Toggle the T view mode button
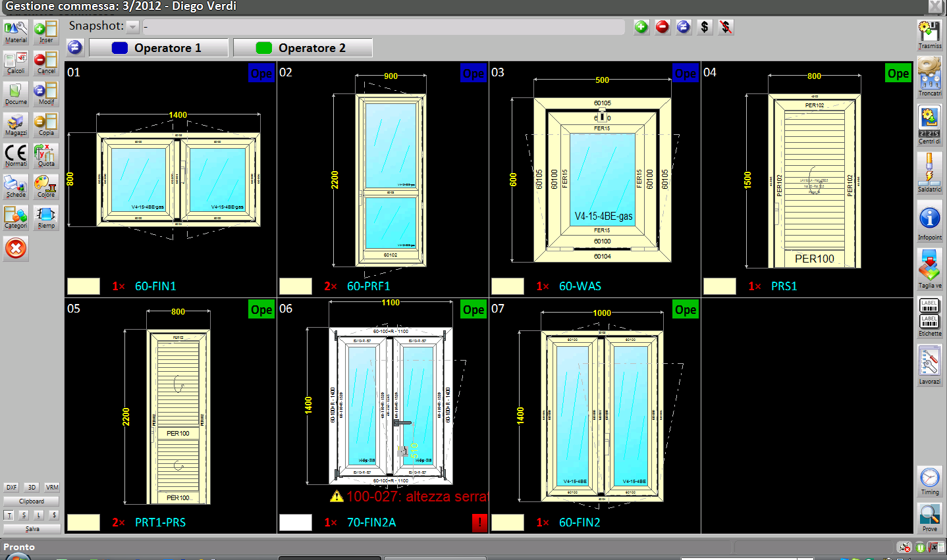947x560 pixels. [x=9, y=515]
